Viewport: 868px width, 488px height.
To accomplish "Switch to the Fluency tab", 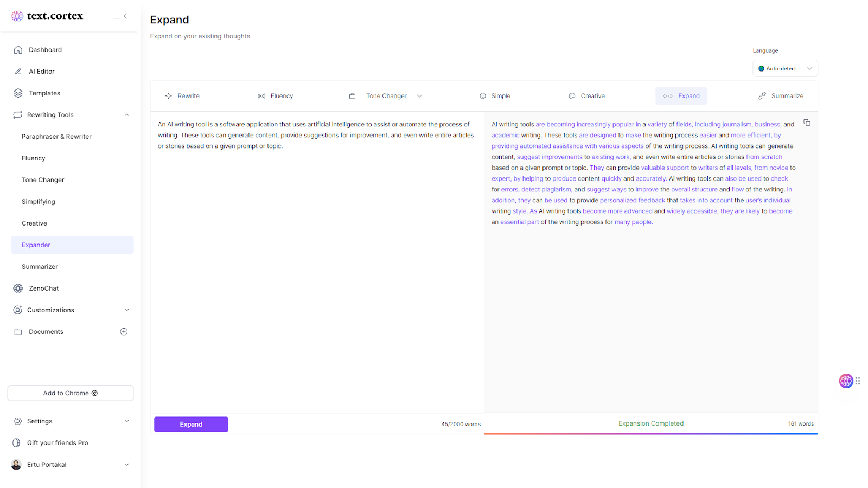I will [276, 96].
